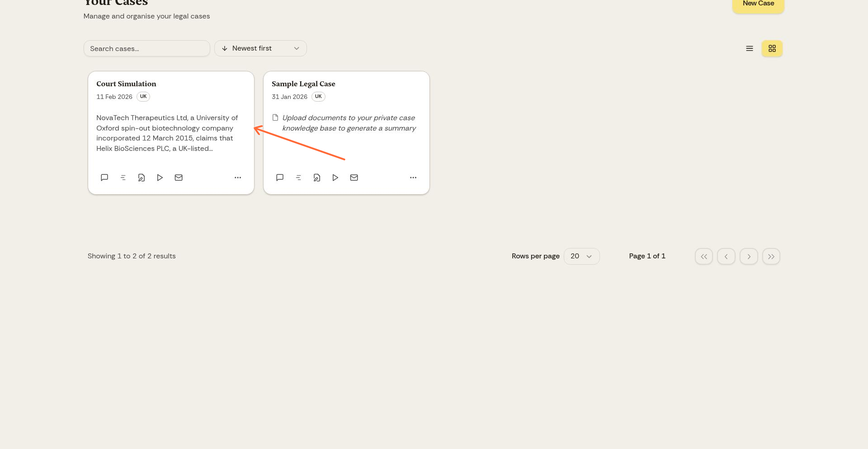
Task: Create a New Case
Action: pos(758,4)
